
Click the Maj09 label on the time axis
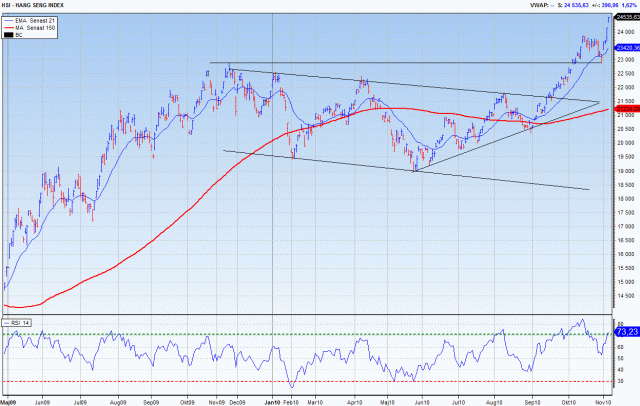coord(8,400)
